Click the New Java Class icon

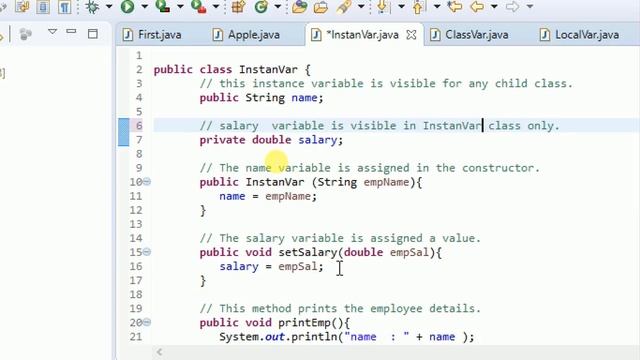[x=261, y=7]
